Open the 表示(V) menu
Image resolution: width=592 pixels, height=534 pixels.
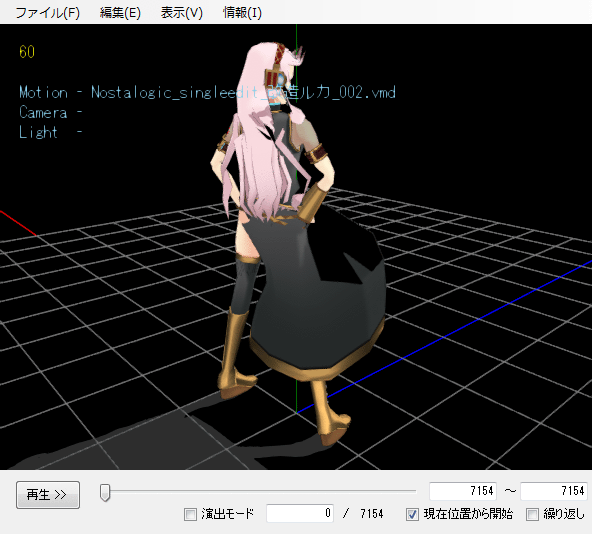tap(182, 13)
